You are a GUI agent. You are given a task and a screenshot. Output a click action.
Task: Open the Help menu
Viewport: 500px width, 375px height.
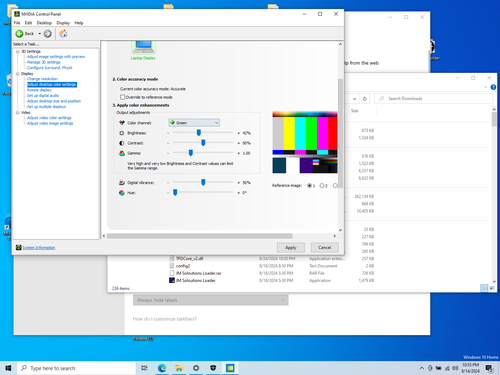[79, 23]
